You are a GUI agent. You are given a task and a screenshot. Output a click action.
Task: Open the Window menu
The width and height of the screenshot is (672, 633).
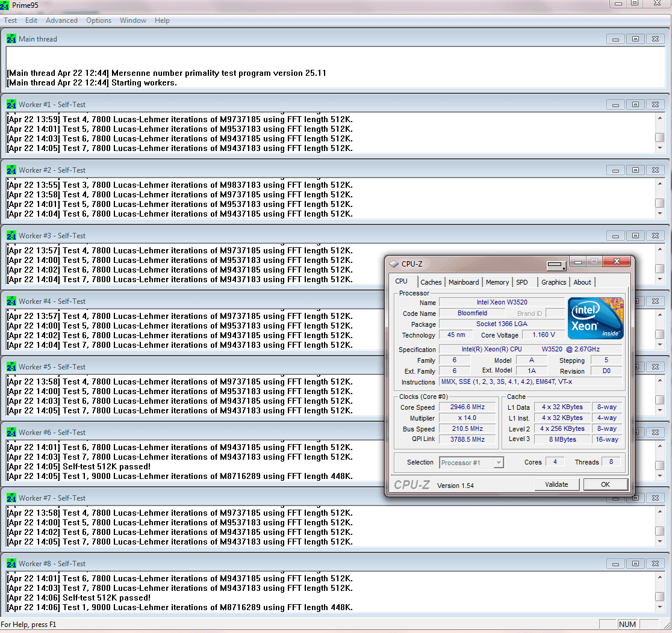133,20
